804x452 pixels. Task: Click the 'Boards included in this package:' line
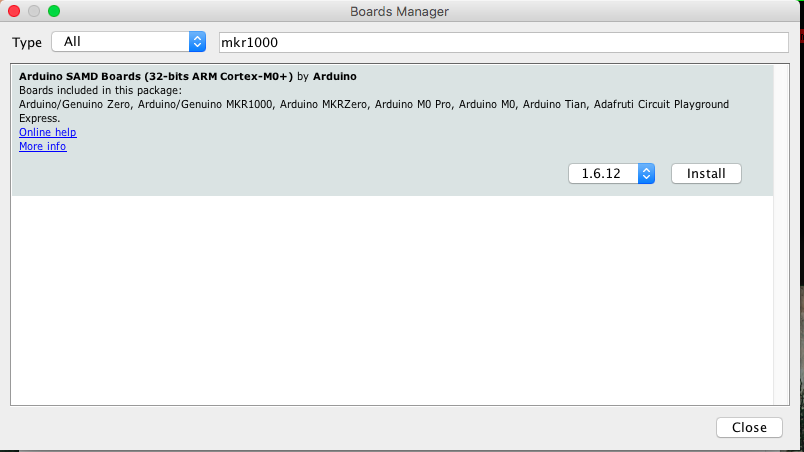pos(100,91)
